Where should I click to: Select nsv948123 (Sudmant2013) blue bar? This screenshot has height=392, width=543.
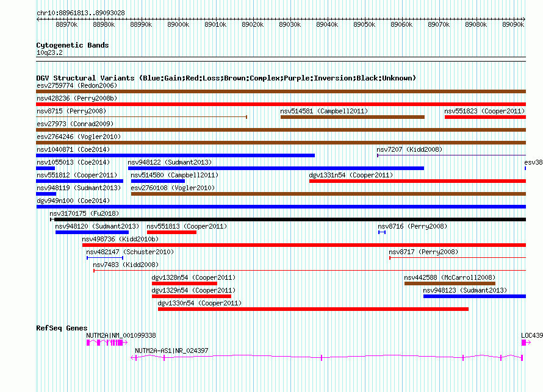(475, 296)
